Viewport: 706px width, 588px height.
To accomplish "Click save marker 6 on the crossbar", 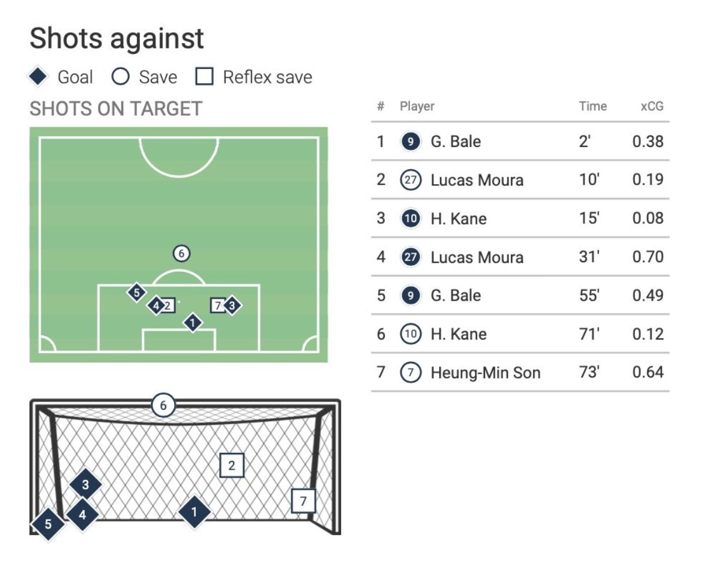I will coord(163,406).
